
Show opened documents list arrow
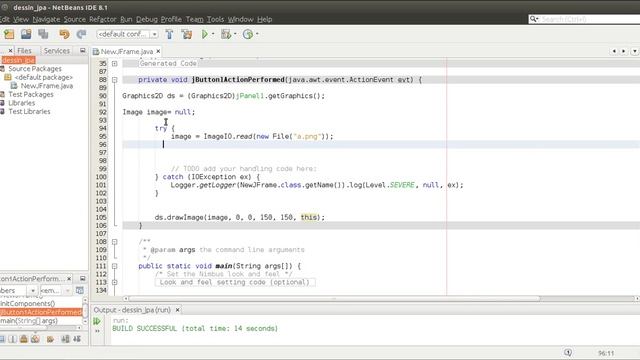[x=634, y=51]
